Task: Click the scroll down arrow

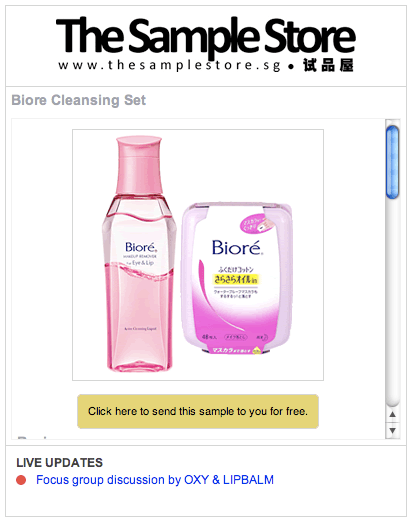Action: pyautogui.click(x=392, y=430)
